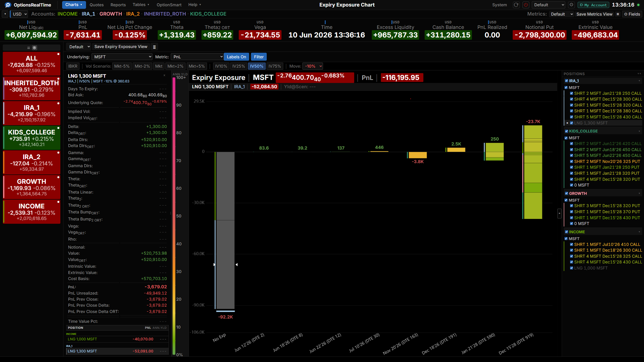This screenshot has height=362, width=644.
Task: Click the small dropdown arrow left of USD
Action: [5, 14]
